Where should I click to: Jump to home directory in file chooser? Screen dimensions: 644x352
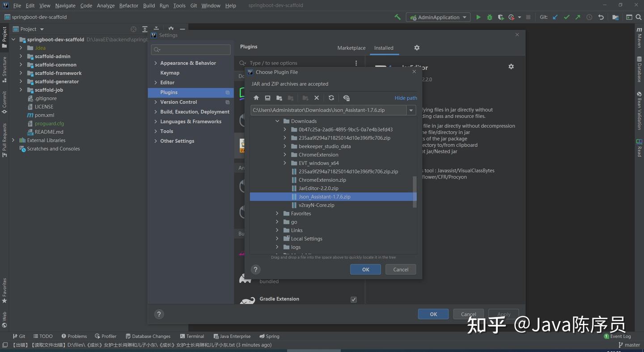pyautogui.click(x=256, y=98)
